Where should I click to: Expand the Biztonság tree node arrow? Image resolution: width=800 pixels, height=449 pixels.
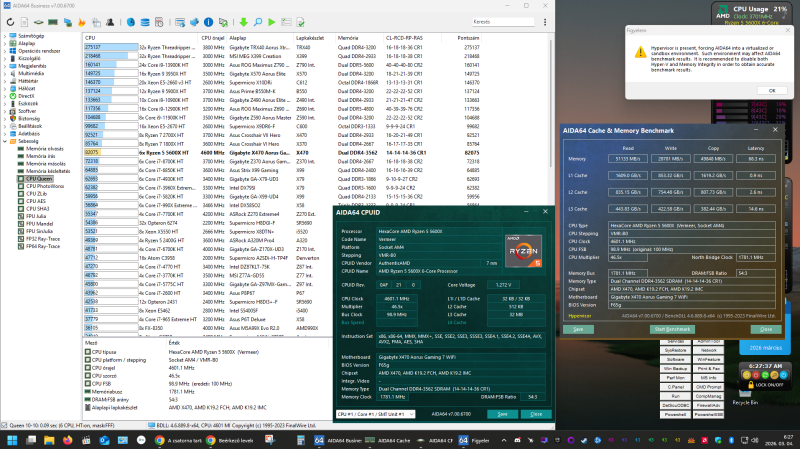[x=5, y=118]
